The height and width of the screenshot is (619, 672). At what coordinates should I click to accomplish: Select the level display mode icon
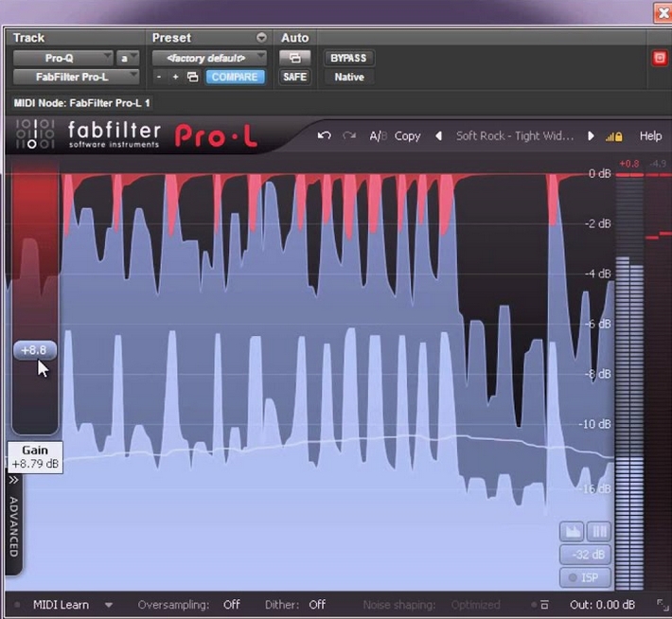572,532
